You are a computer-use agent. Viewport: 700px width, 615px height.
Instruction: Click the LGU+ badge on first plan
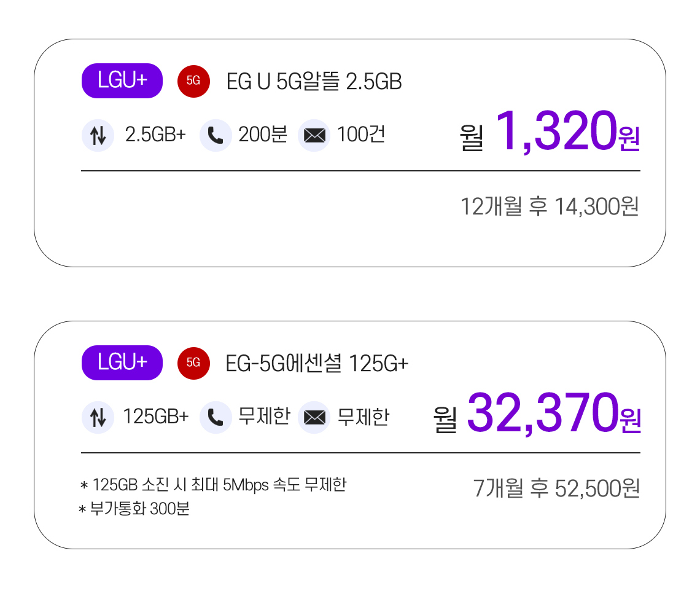(122, 81)
